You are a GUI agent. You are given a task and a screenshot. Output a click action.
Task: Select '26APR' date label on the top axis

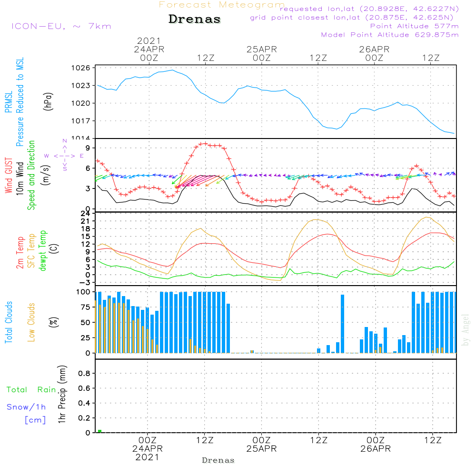pyautogui.click(x=374, y=50)
